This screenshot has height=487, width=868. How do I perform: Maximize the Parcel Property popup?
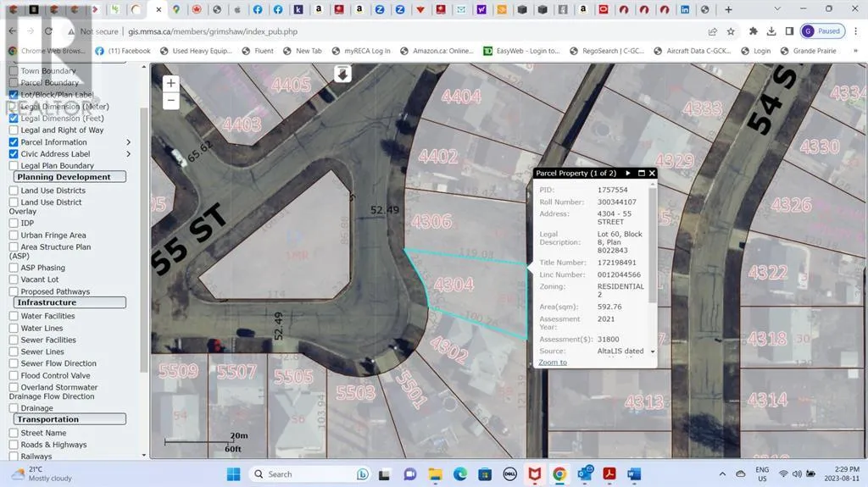(641, 173)
